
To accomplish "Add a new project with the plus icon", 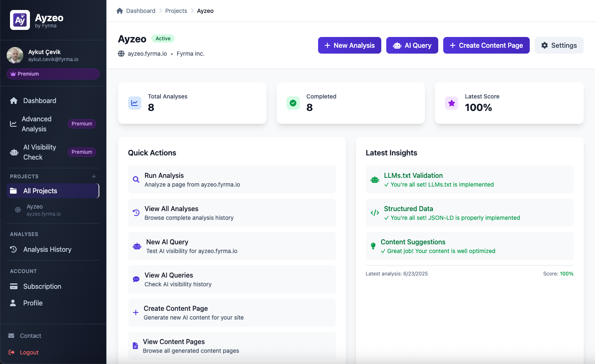I will pyautogui.click(x=94, y=177).
